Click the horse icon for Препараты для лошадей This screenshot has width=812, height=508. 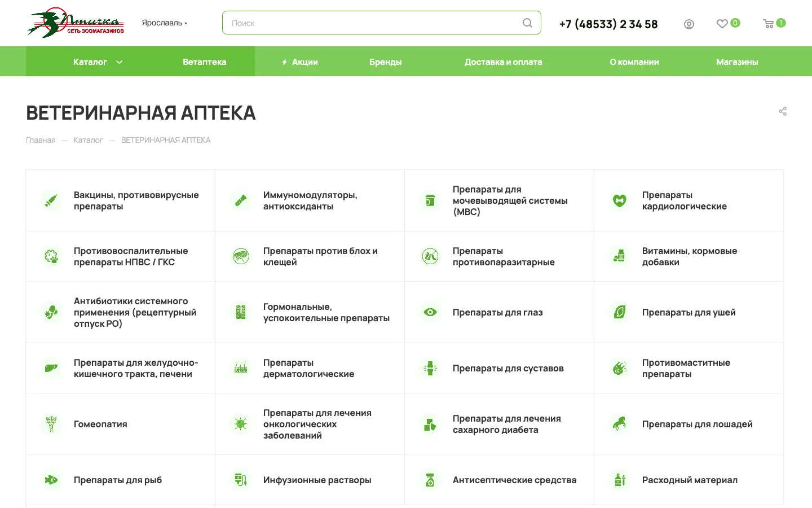coord(620,424)
